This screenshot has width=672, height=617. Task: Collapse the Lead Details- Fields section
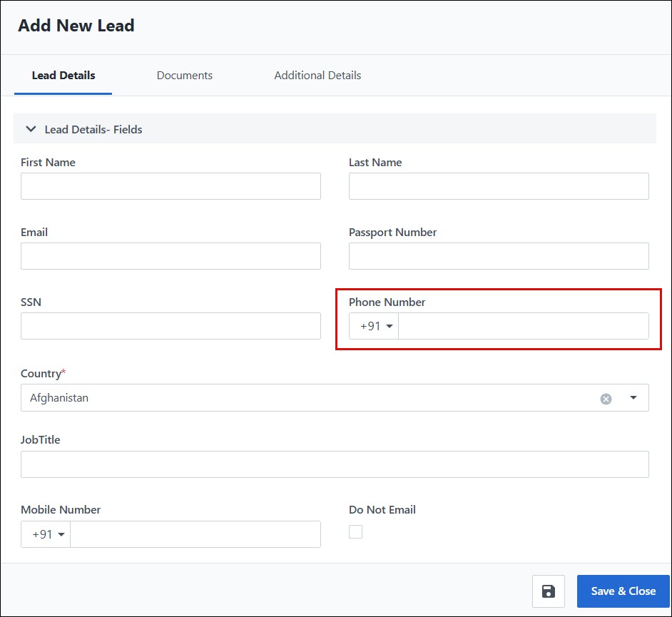pyautogui.click(x=31, y=129)
